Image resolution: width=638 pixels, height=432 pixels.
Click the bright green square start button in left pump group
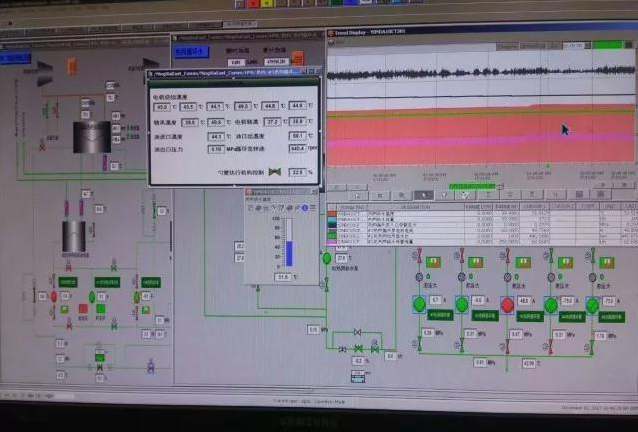pos(101,309)
